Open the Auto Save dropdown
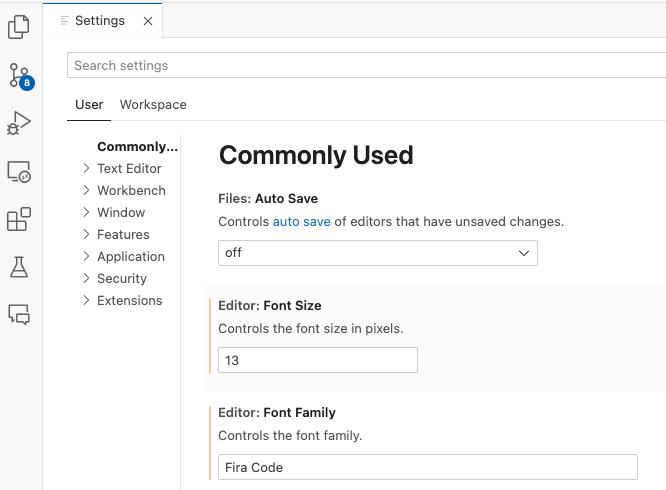The width and height of the screenshot is (666, 490). [x=378, y=253]
